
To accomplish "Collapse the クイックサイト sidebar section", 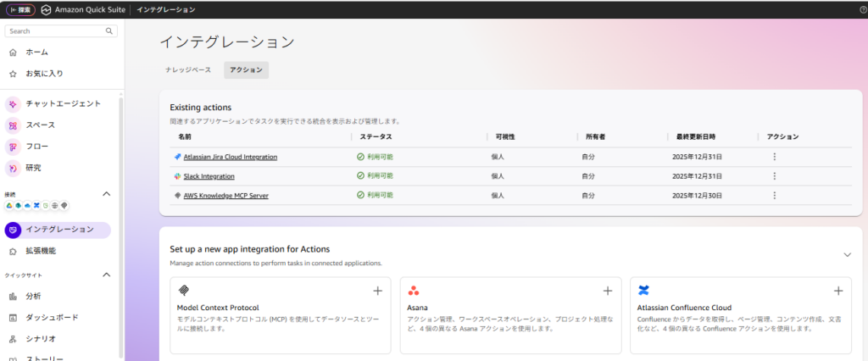I will coord(106,275).
